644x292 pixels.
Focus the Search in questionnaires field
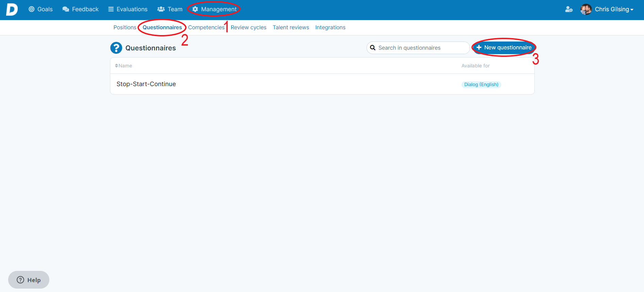tap(418, 48)
